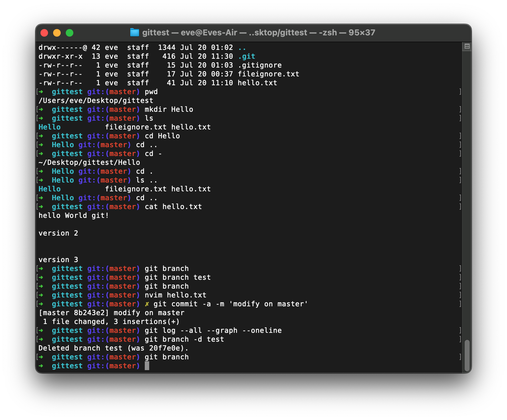Click the '.gitignore' file name in listing

pos(260,65)
